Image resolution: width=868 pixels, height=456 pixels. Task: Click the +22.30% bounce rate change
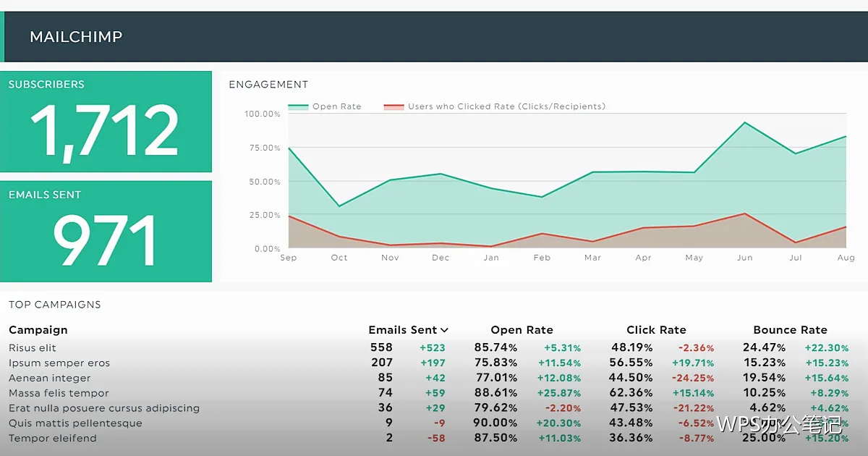click(827, 348)
